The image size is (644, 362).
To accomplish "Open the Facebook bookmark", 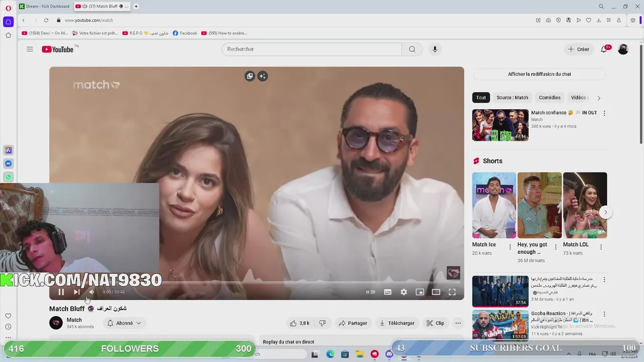I will point(185,33).
